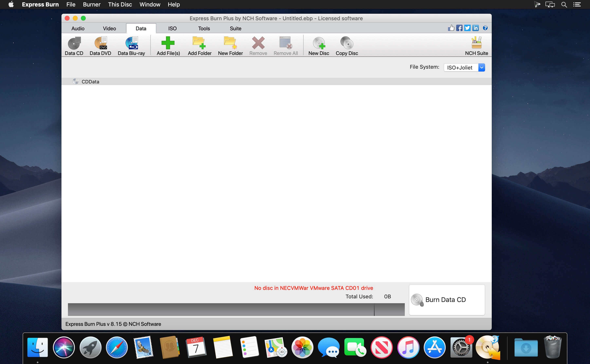This screenshot has height=364, width=590.
Task: Share on LinkedIn icon
Action: pos(476,28)
